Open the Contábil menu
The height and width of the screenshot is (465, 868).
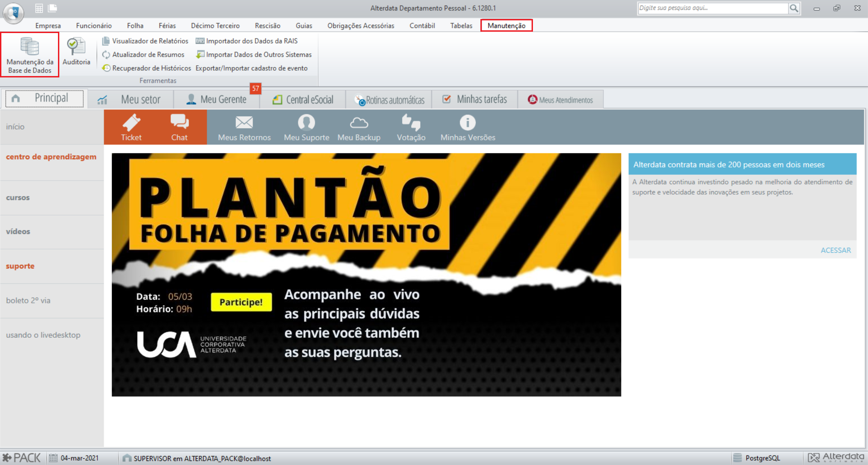coord(422,25)
